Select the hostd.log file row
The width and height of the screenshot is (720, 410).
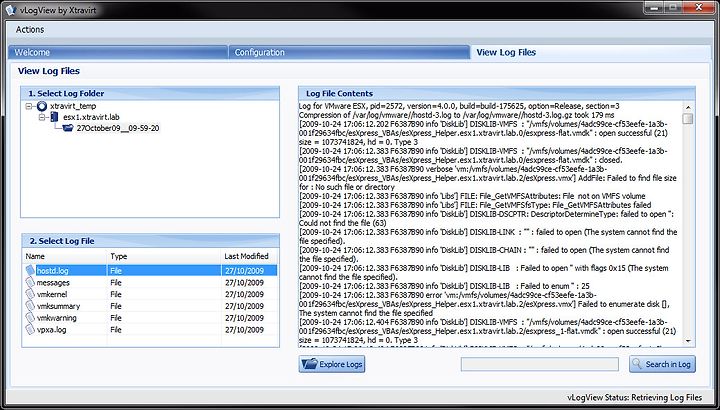pyautogui.click(x=151, y=271)
